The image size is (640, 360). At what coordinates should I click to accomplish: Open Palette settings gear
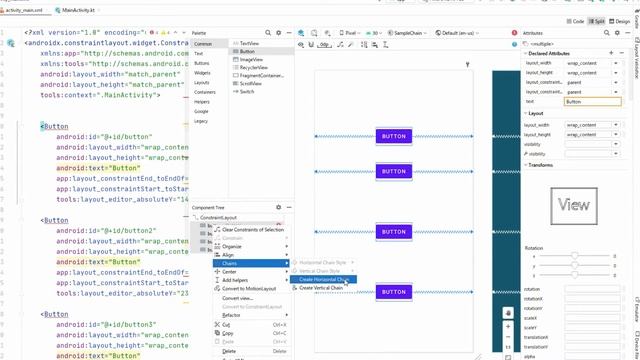tap(278, 33)
